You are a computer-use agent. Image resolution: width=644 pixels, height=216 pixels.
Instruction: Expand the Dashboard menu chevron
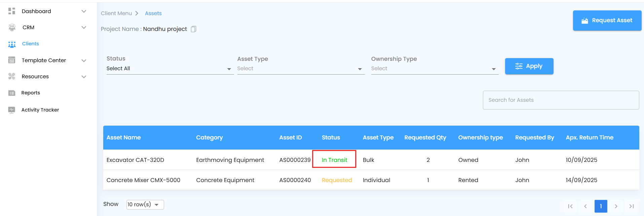[84, 11]
